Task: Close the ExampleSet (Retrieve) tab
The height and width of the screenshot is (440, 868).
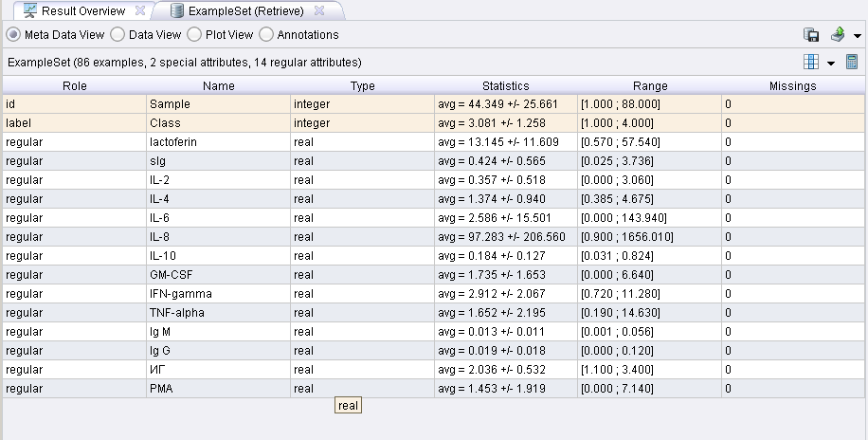Action: coord(318,10)
